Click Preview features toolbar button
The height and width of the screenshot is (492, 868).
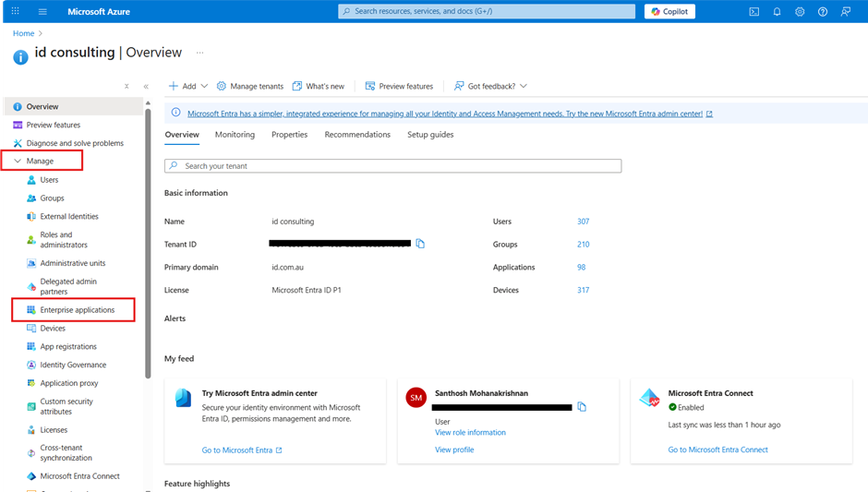(399, 86)
